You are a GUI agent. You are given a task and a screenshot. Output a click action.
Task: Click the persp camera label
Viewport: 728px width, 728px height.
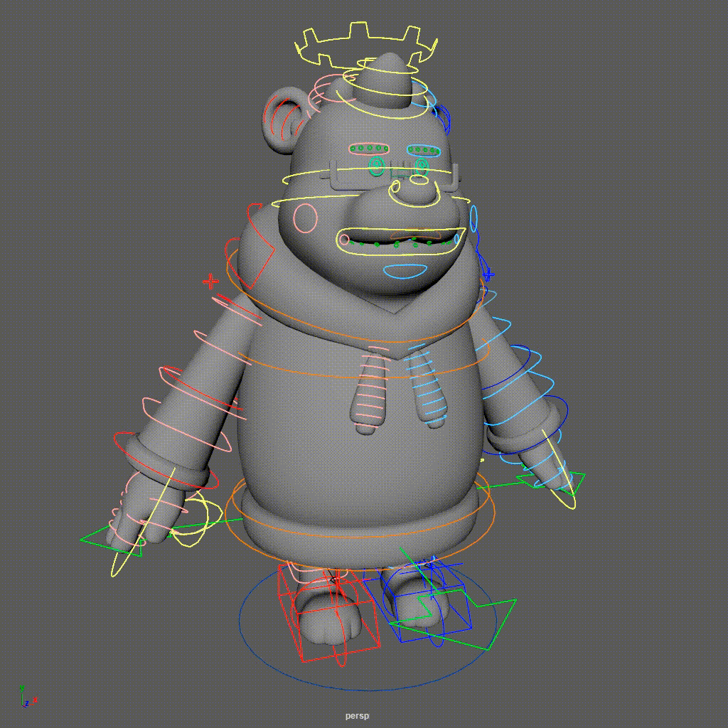click(x=357, y=715)
